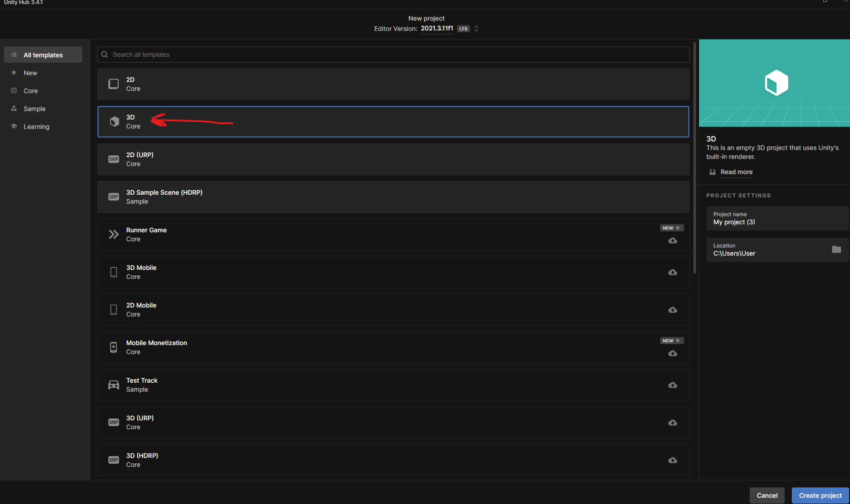This screenshot has width=850, height=504.
Task: Download the Test Track sample template
Action: [672, 385]
